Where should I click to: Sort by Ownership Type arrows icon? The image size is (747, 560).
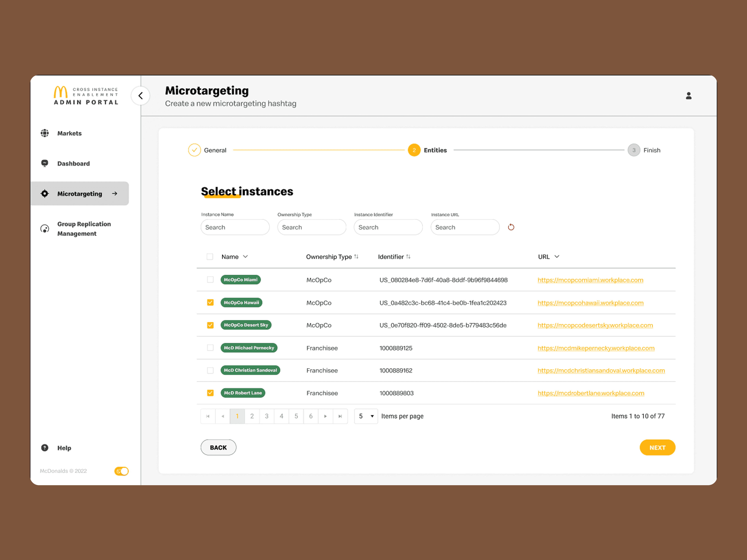pos(356,256)
